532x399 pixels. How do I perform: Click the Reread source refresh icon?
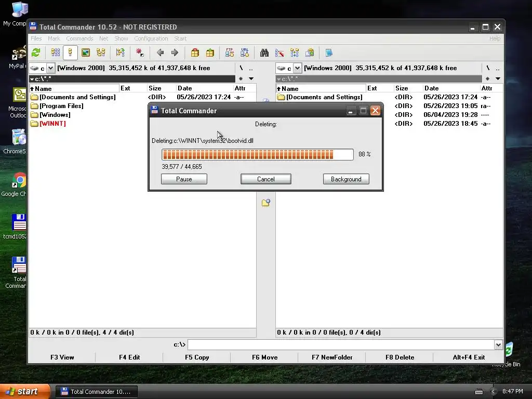pyautogui.click(x=36, y=52)
